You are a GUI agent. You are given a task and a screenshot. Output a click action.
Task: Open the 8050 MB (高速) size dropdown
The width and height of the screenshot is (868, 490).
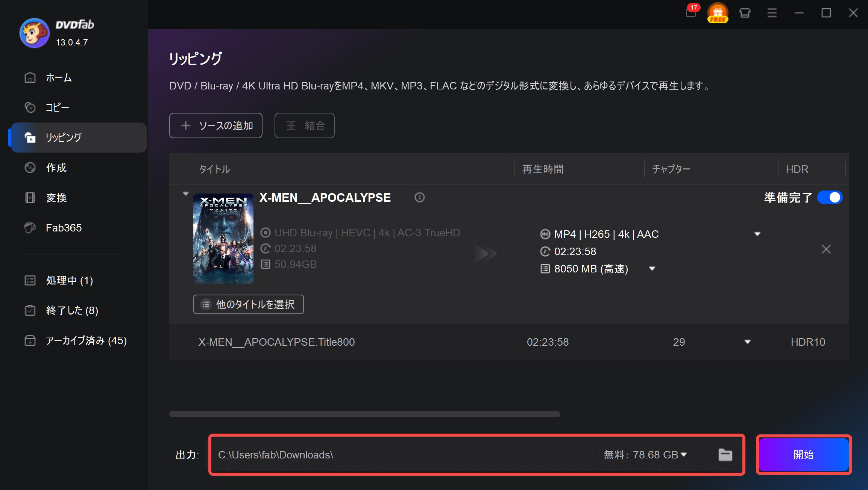[x=652, y=269]
